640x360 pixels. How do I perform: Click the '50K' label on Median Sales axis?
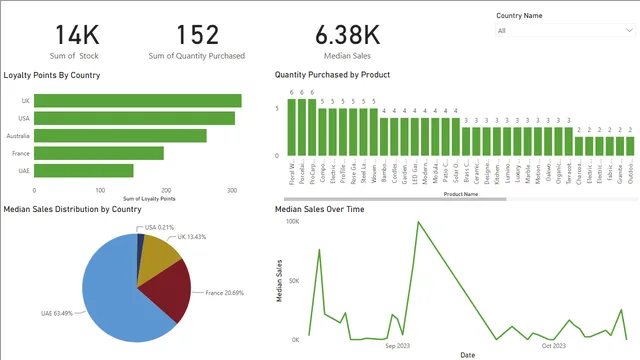pyautogui.click(x=294, y=281)
